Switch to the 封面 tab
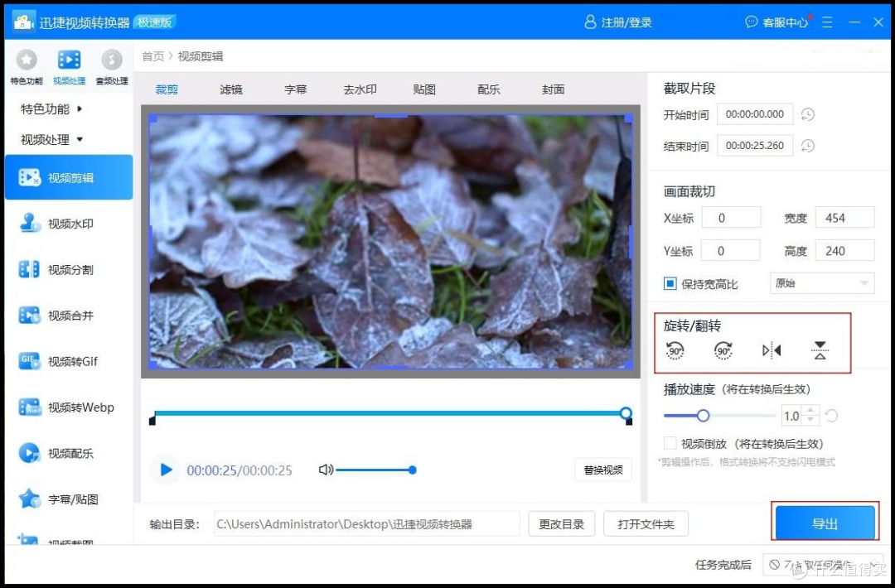The height and width of the screenshot is (588, 895). point(553,89)
